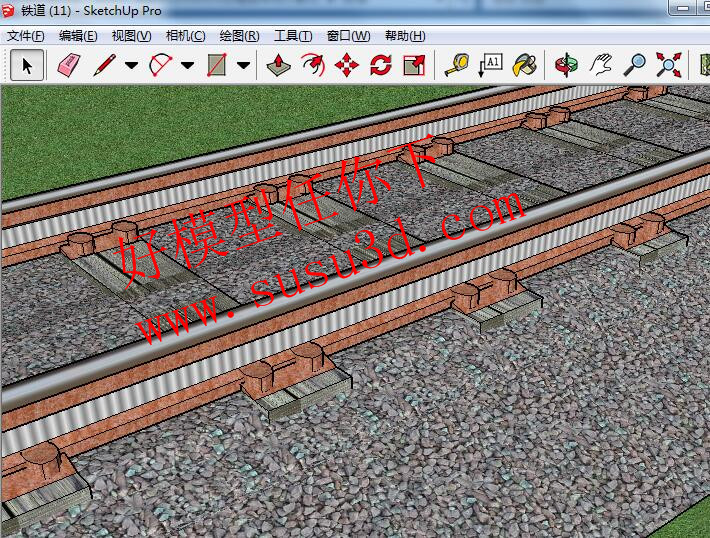Click the Zoom Extents tool
710x538 pixels.
point(668,65)
